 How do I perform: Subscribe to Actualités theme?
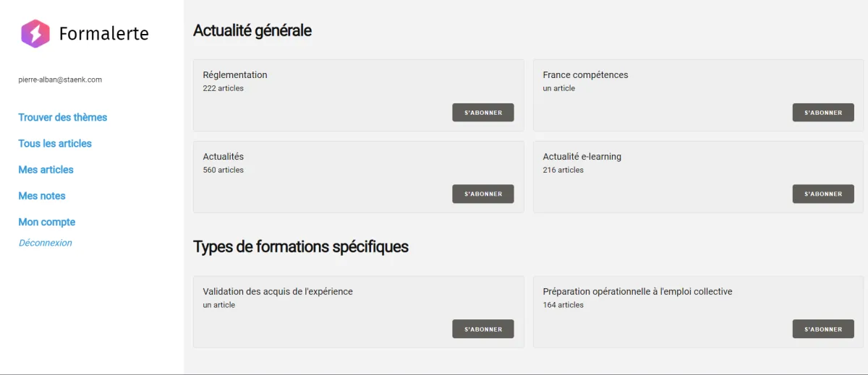coord(482,194)
